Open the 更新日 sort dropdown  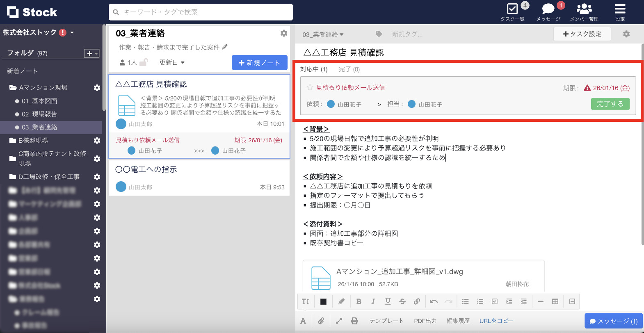coord(172,62)
